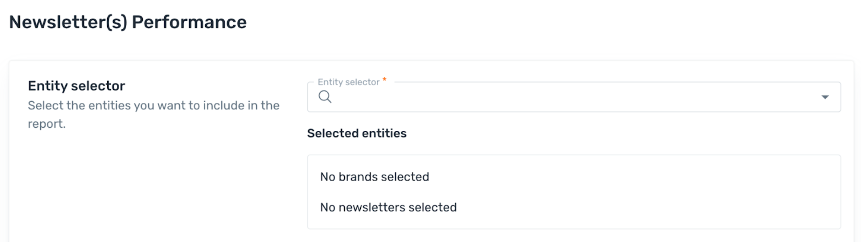Click the Selected entities heading
This screenshot has height=247, width=868.
(357, 133)
